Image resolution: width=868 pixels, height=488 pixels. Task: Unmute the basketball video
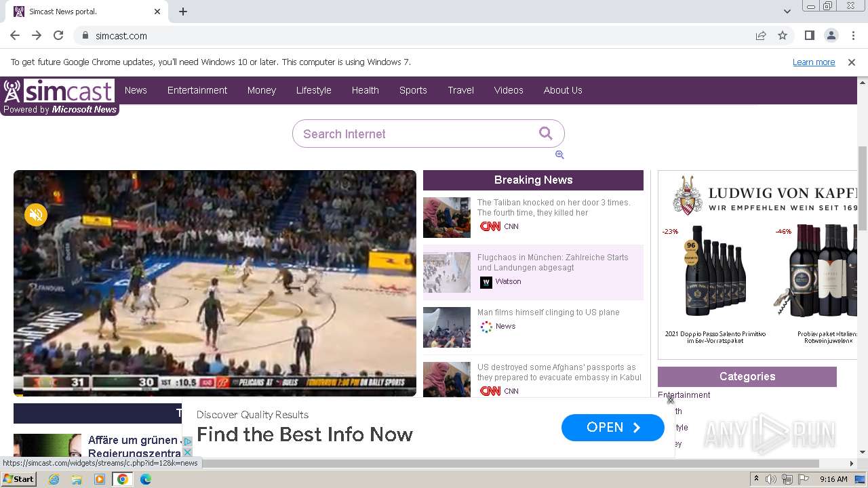(36, 215)
